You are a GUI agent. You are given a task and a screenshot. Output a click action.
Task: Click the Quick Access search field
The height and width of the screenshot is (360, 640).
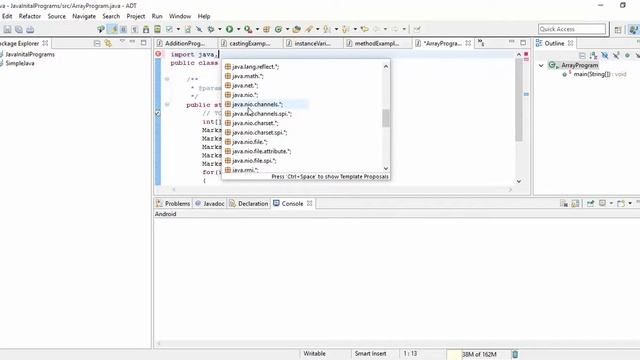point(572,29)
